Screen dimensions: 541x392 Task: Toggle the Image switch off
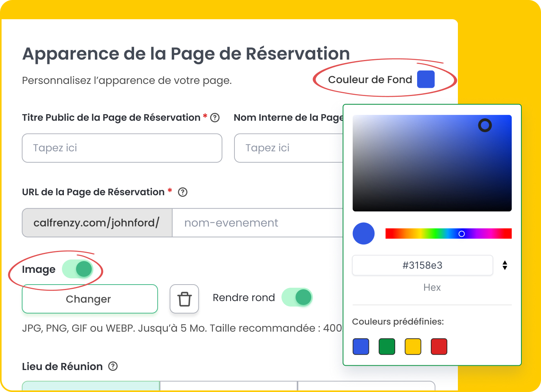coord(78,269)
